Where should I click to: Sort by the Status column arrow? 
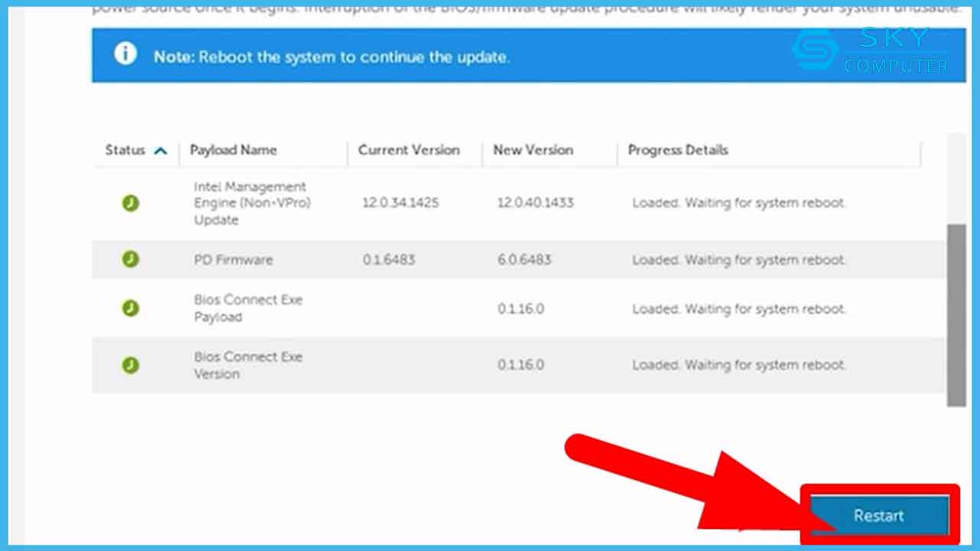(x=160, y=151)
